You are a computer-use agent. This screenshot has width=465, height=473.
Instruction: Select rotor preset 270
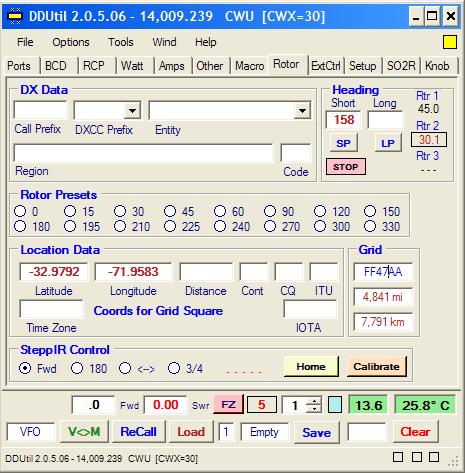click(270, 226)
